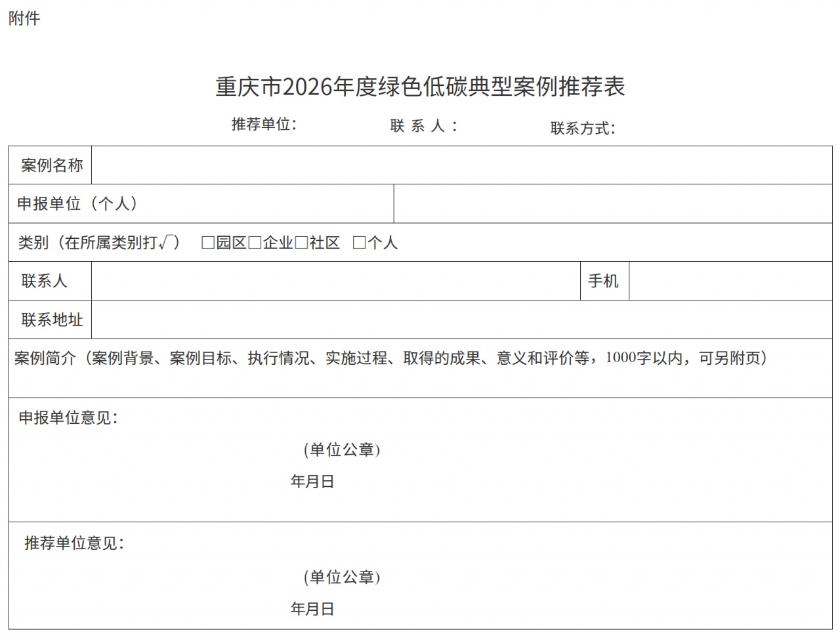Select the title 重庆市2026年度绿色低碳典型案例推荐表
The height and width of the screenshot is (643, 840).
421,87
